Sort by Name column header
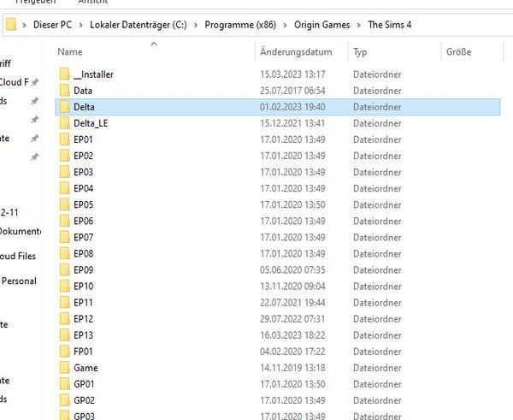The image size is (513, 420). [x=70, y=51]
